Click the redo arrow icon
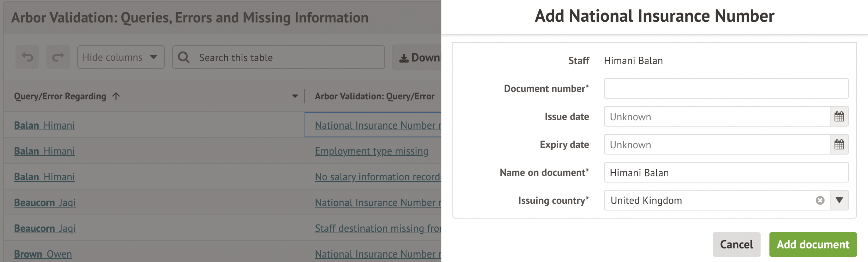868x262 pixels. coord(58,57)
